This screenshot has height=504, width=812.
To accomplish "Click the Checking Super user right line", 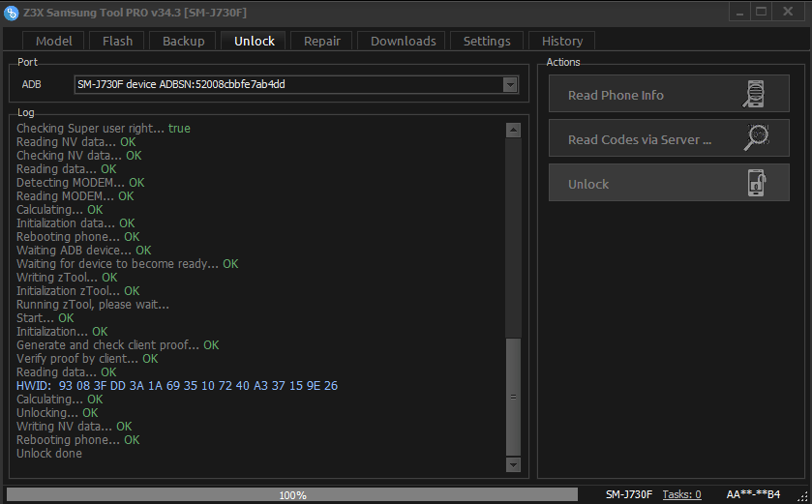I will pyautogui.click(x=104, y=129).
